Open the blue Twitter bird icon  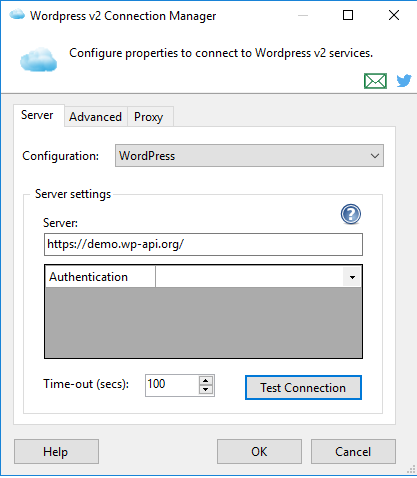pos(404,81)
